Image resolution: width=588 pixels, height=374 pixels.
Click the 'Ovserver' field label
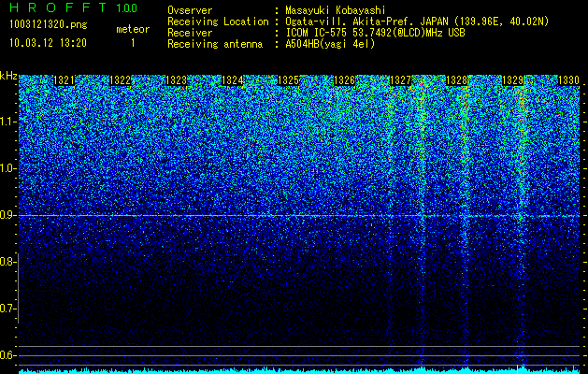190,10
